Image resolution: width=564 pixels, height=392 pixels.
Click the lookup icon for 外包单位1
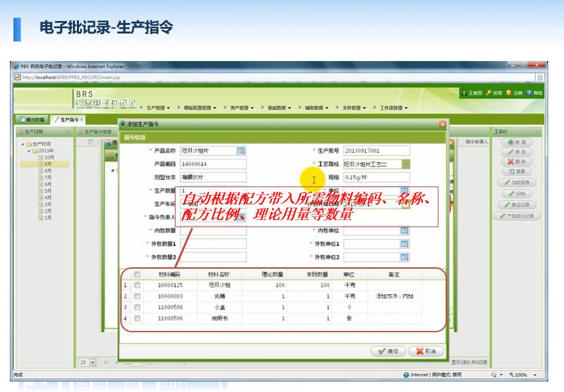[x=405, y=244]
